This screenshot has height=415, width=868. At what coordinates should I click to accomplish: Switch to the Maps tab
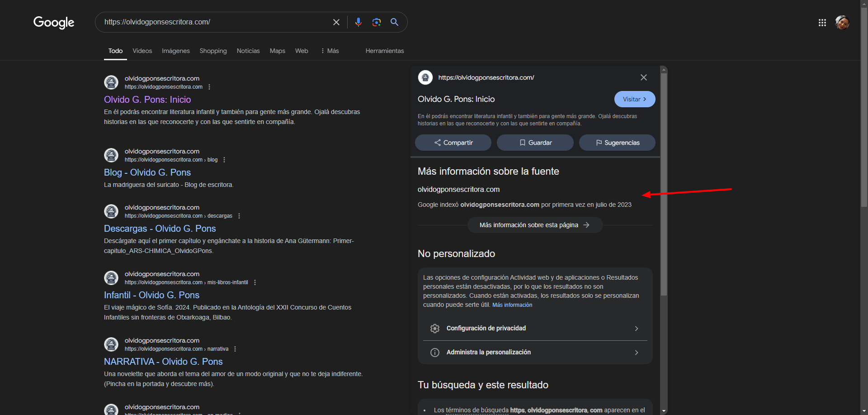point(278,51)
